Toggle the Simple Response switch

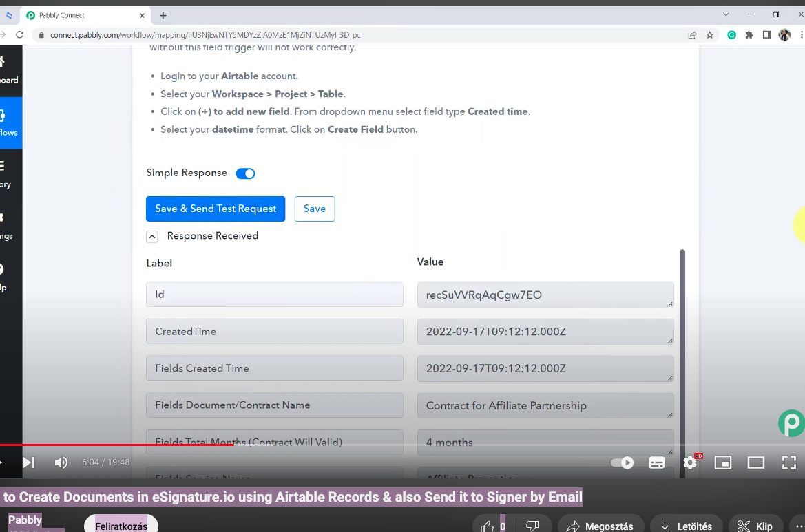click(x=245, y=173)
